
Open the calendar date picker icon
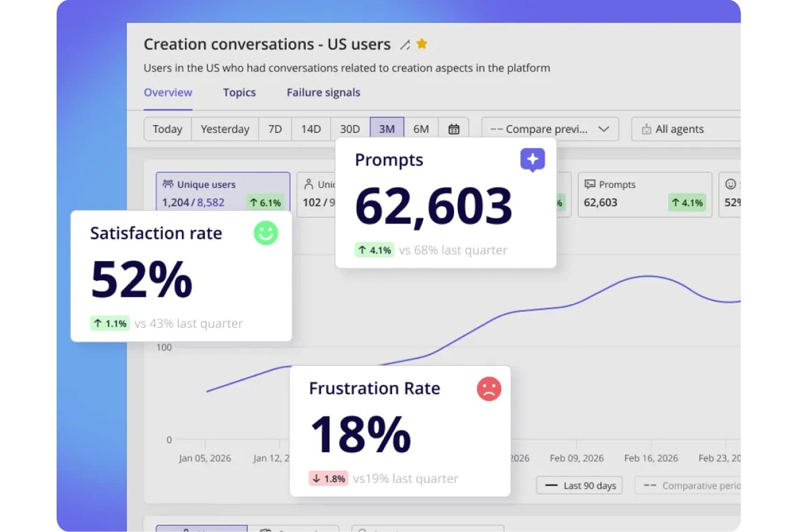tap(454, 129)
